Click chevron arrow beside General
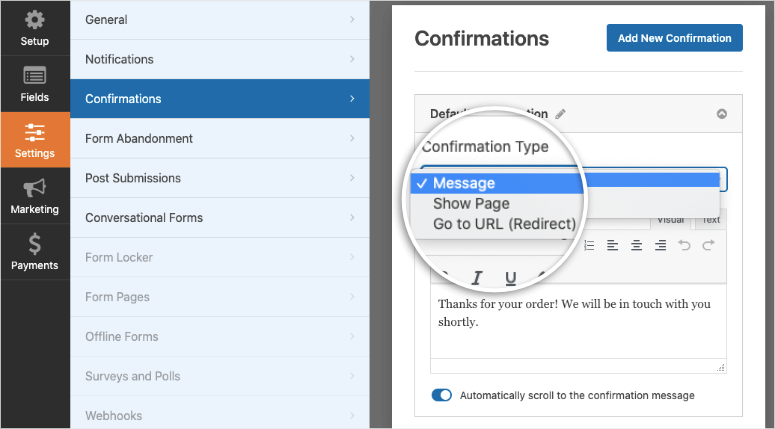 (352, 20)
